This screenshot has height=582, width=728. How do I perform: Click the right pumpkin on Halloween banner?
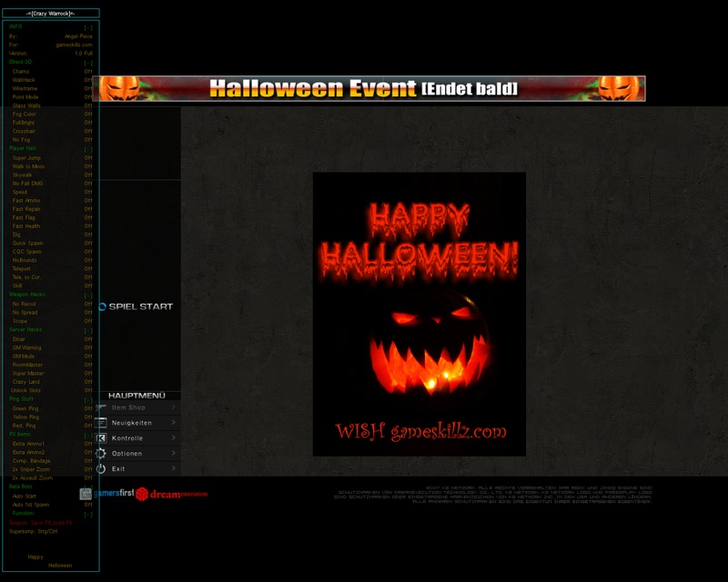click(619, 88)
